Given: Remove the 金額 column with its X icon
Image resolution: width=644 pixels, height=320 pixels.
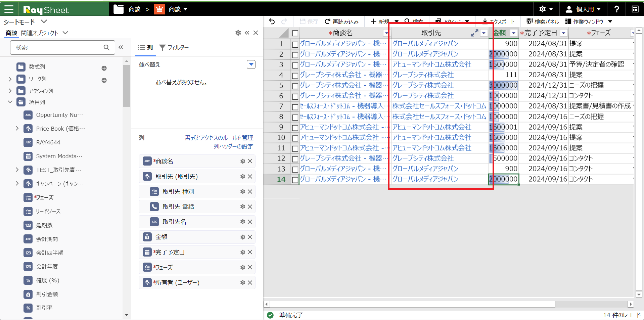Looking at the screenshot, I should tap(250, 237).
